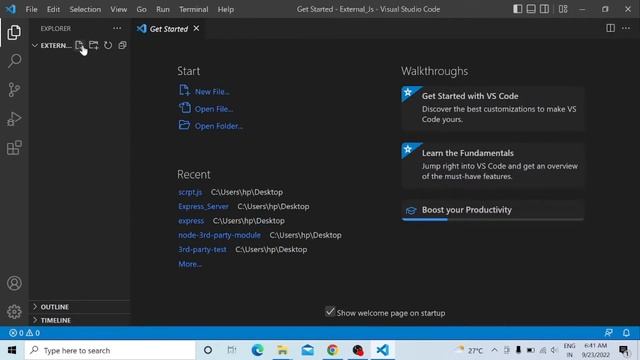640x360 pixels.
Task: Click the Windows search box
Action: pyautogui.click(x=110, y=350)
